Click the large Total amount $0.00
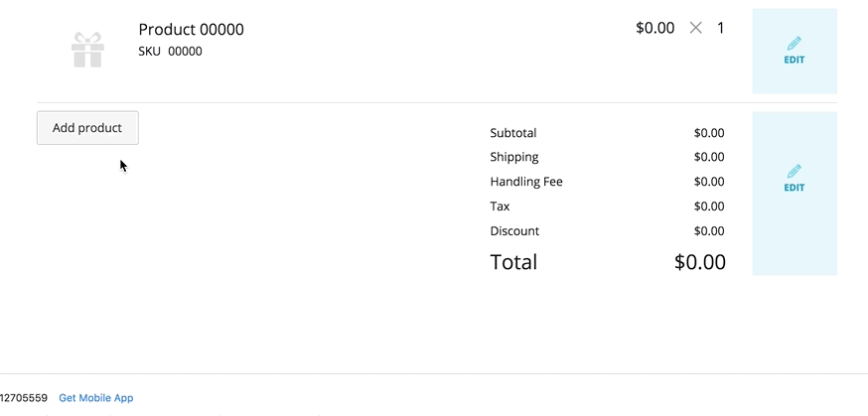 click(700, 262)
